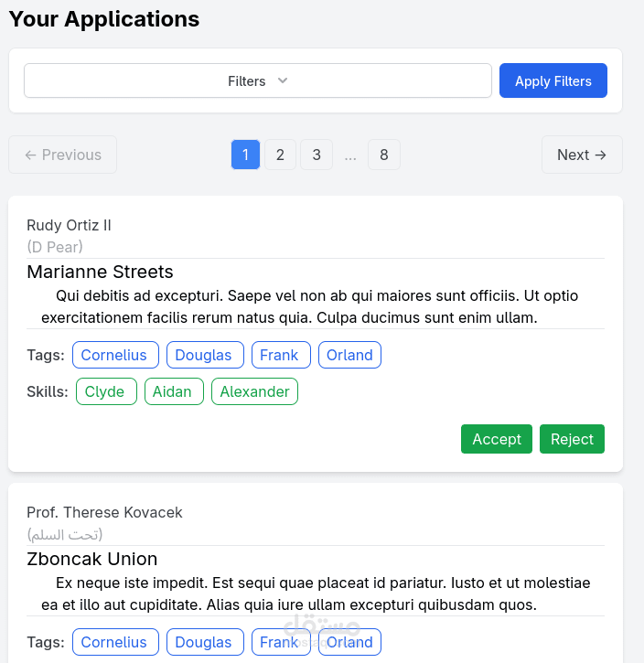The height and width of the screenshot is (663, 644).
Task: Open the Filters dropdown
Action: 257,80
